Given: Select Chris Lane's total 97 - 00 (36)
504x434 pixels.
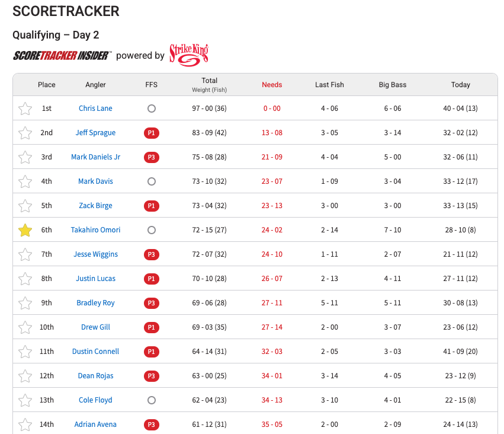Looking at the screenshot, I should point(209,108).
